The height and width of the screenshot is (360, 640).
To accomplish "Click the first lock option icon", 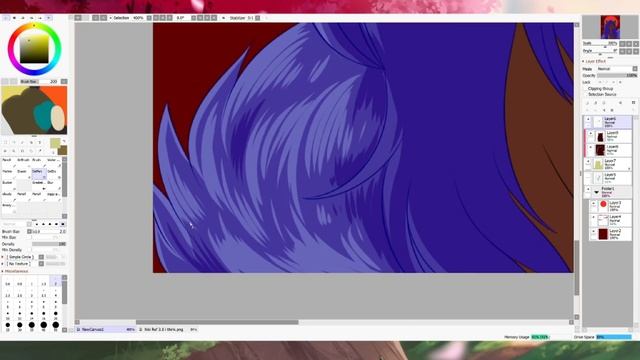I will tap(600, 82).
